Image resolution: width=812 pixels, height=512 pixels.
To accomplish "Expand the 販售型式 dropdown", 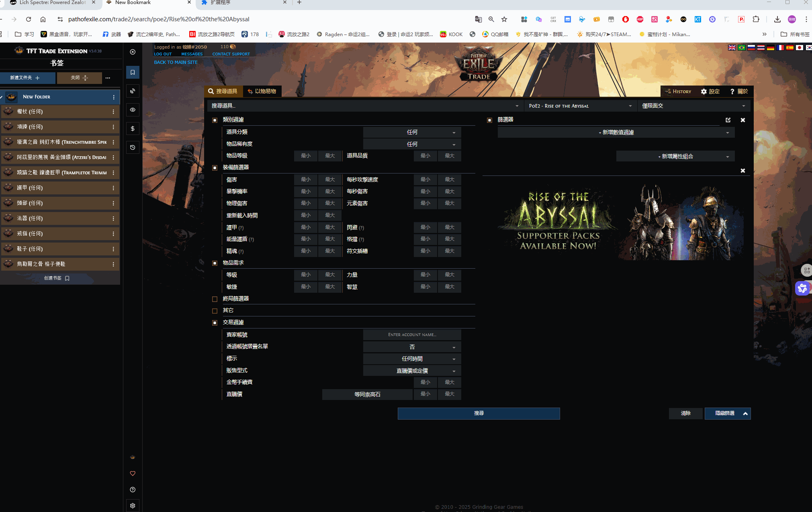I will 412,371.
